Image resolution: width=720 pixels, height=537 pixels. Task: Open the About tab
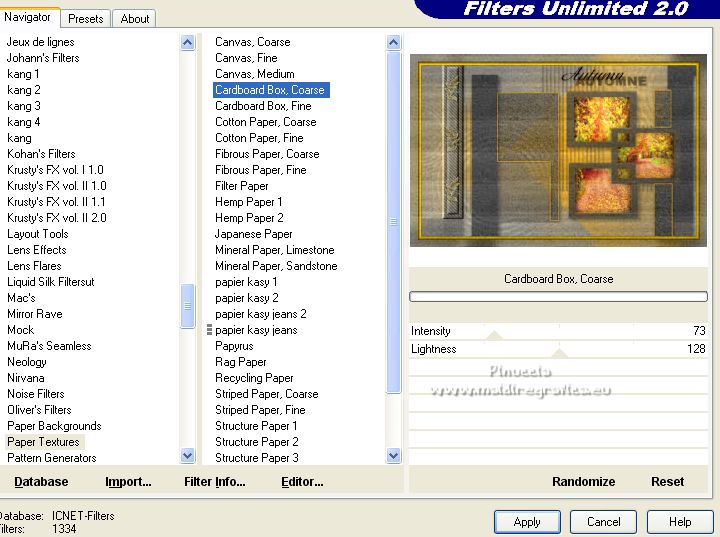pyautogui.click(x=135, y=19)
